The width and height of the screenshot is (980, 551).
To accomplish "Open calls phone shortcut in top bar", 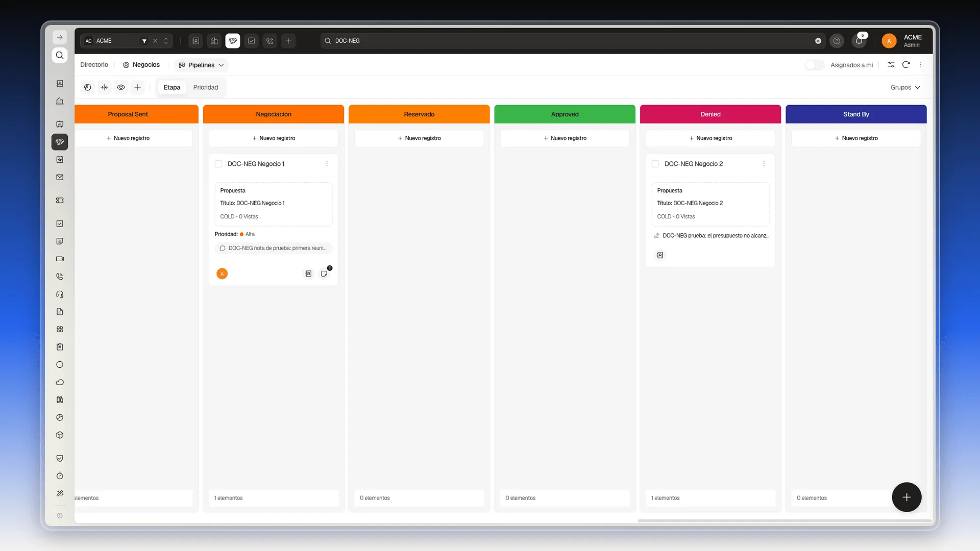I will click(270, 41).
